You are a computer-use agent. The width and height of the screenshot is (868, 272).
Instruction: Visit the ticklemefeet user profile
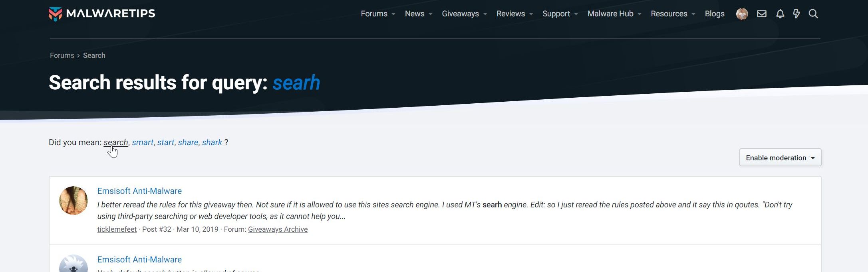click(117, 229)
